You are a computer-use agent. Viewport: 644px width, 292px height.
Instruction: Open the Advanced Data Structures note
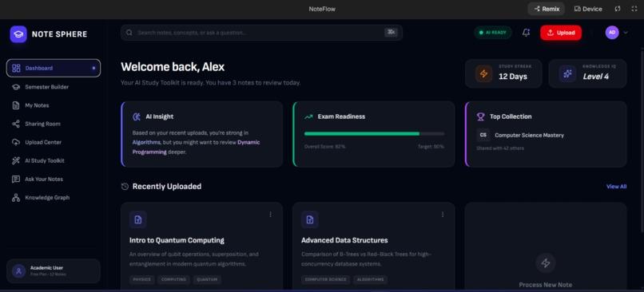click(344, 240)
